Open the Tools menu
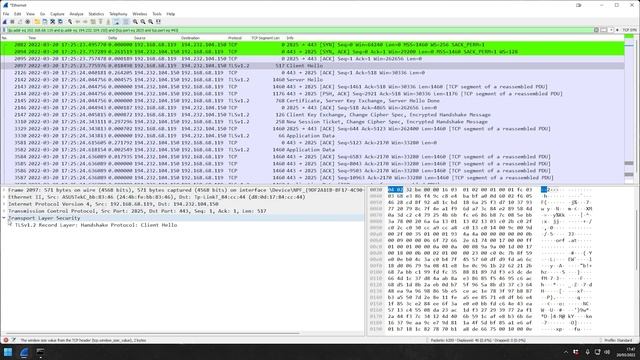640x360 pixels. pyautogui.click(x=157, y=14)
